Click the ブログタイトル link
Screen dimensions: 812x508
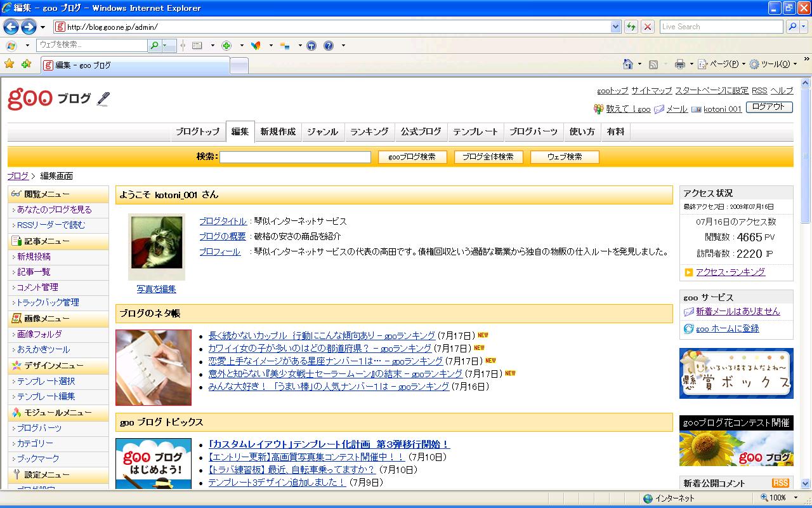click(x=223, y=221)
